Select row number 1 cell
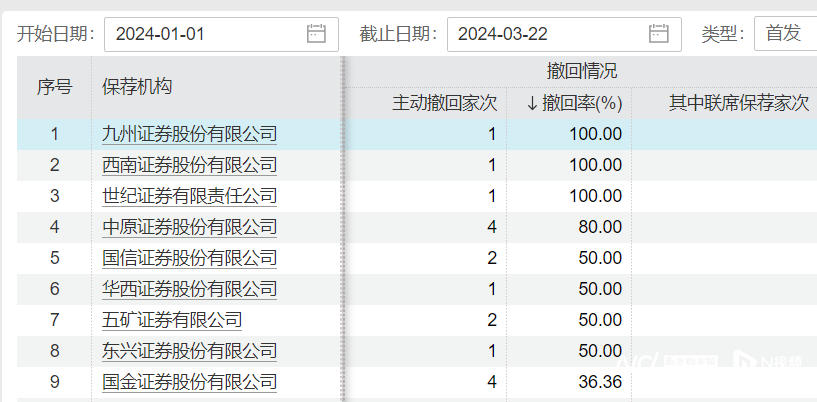The width and height of the screenshot is (817, 402). 54,134
